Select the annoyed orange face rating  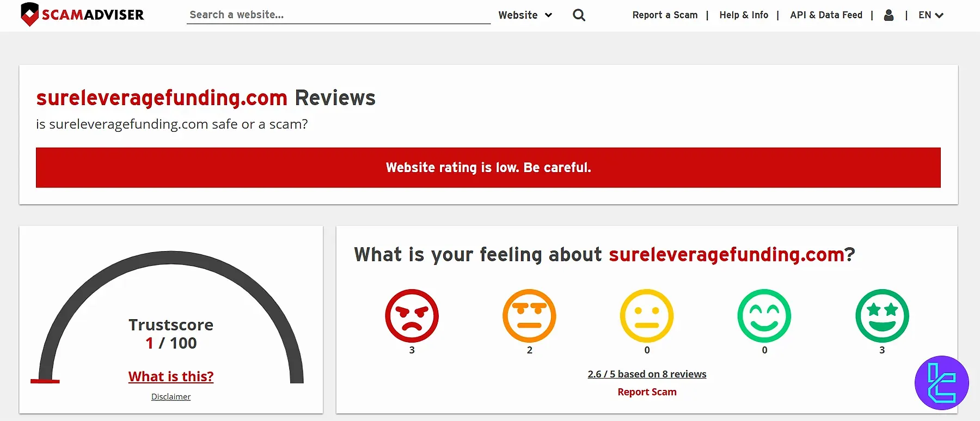(529, 316)
